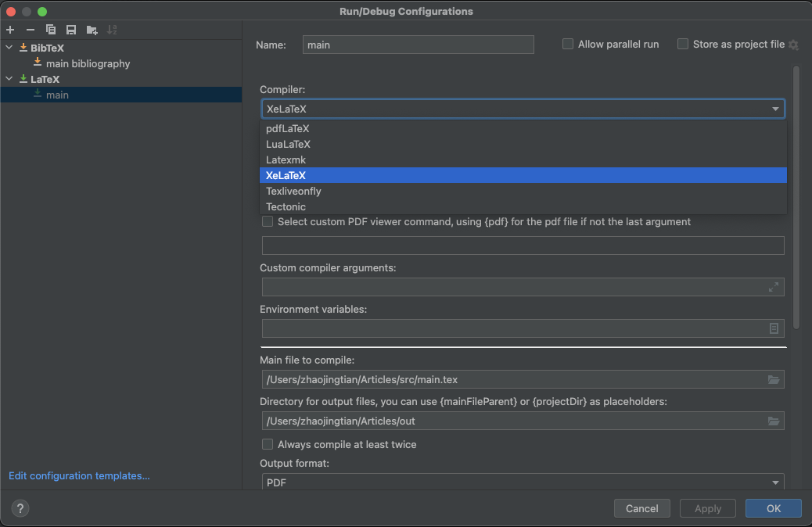Click the output directory path field
Viewport: 812px width, 527px height.
[523, 421]
